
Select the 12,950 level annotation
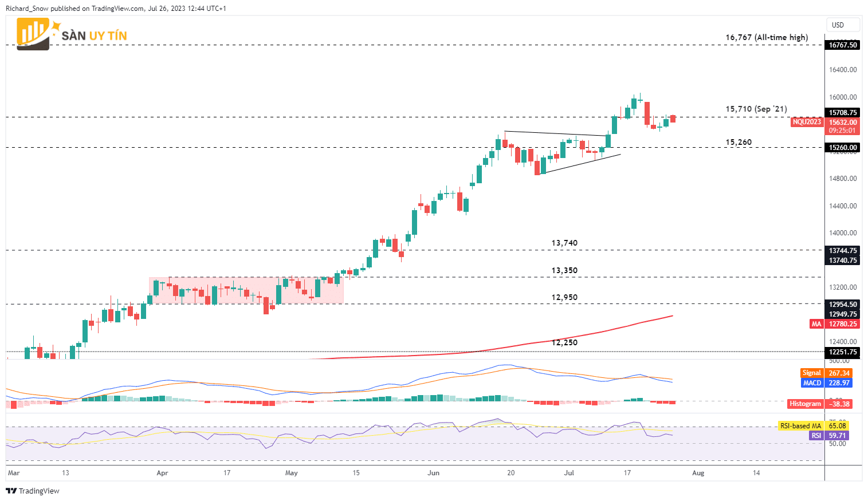(x=564, y=297)
